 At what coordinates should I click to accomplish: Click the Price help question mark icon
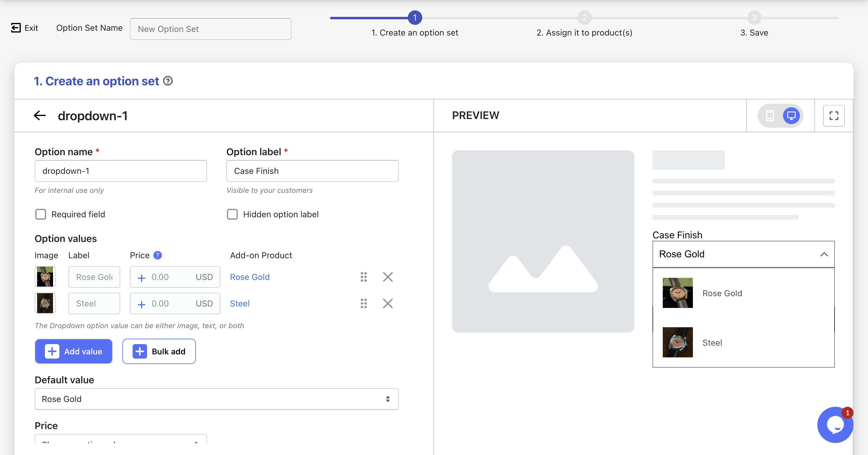coord(157,255)
